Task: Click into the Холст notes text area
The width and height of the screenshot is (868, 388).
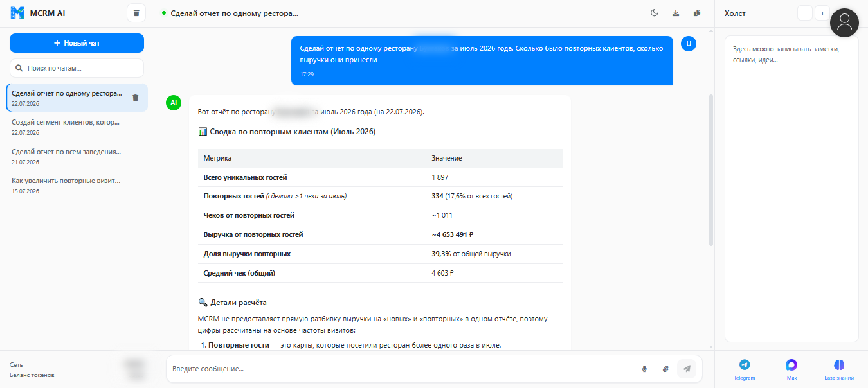Action: tap(791, 189)
